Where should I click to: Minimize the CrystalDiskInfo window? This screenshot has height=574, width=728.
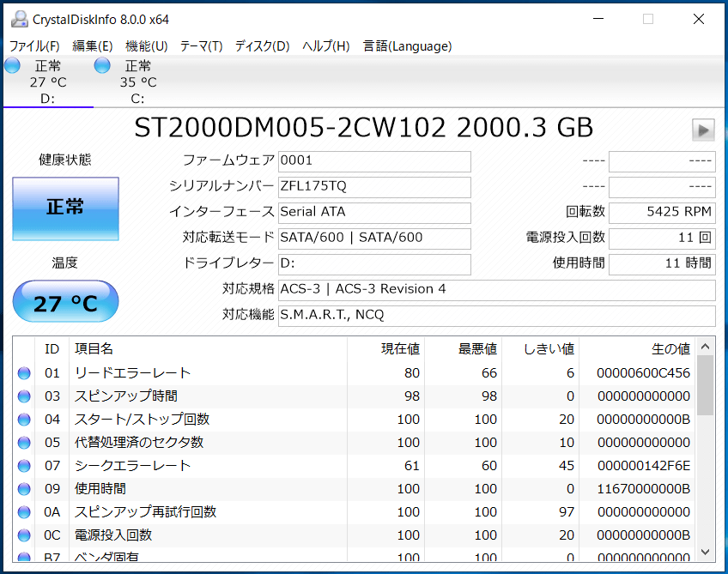click(x=598, y=19)
